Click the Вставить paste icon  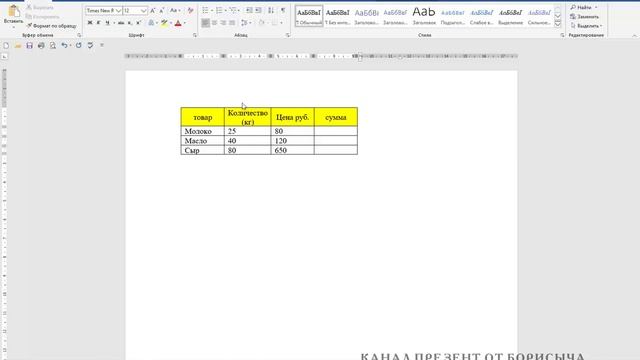pos(13,11)
